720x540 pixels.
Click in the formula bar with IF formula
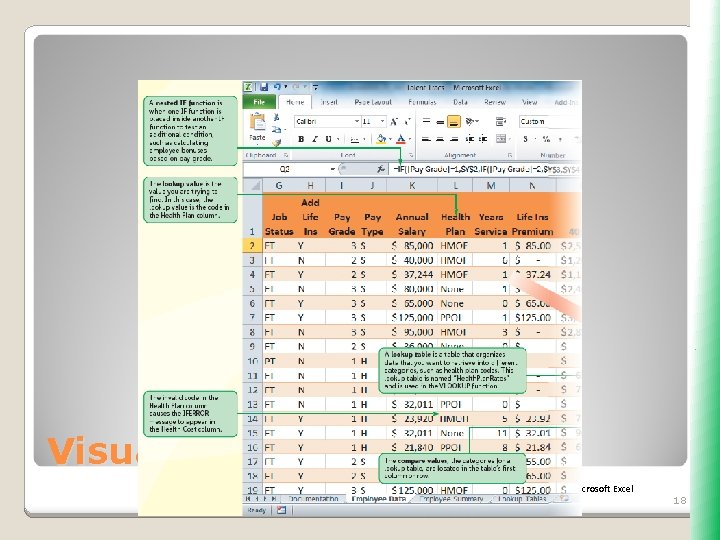pos(486,169)
